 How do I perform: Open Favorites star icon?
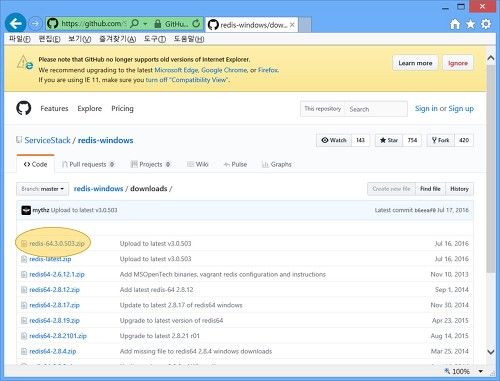470,24
